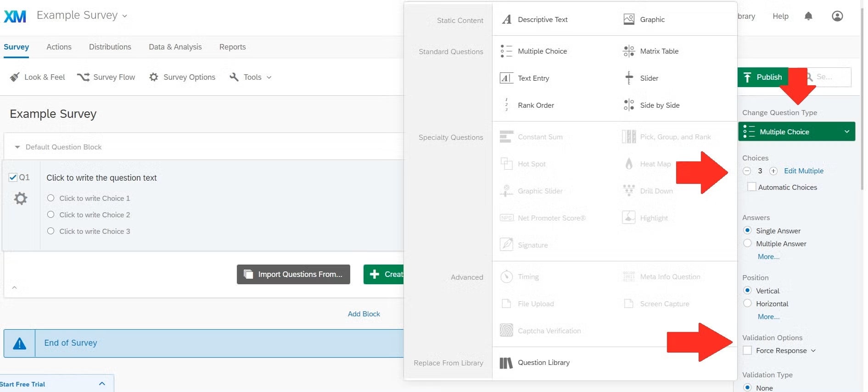This screenshot has height=392, width=868.
Task: Select the Screen Capture question type
Action: point(656,304)
